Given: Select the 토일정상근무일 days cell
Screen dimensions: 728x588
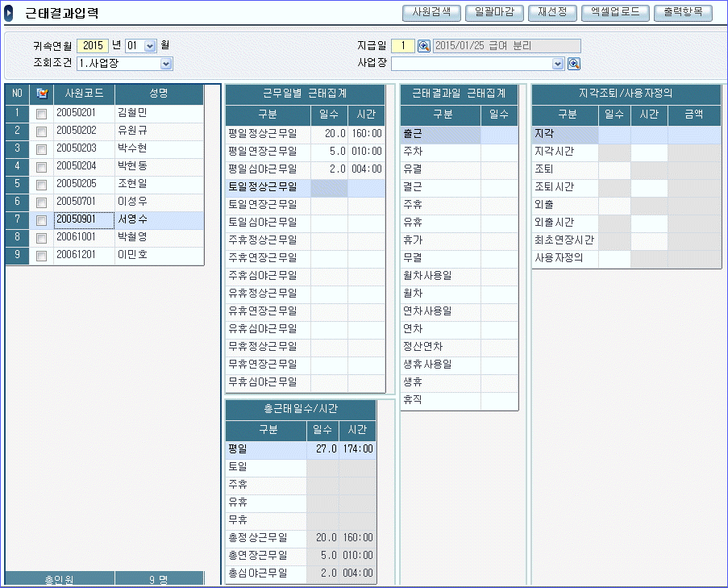Looking at the screenshot, I should [329, 187].
